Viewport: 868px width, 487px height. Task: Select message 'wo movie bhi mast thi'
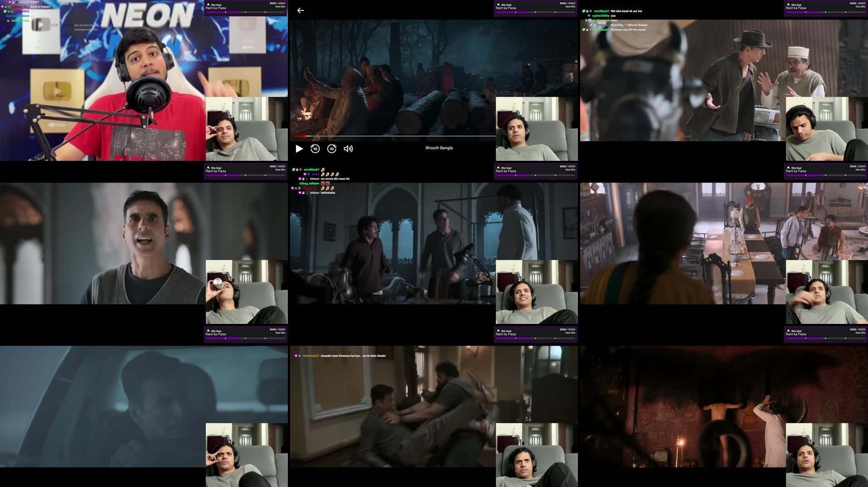click(335, 179)
